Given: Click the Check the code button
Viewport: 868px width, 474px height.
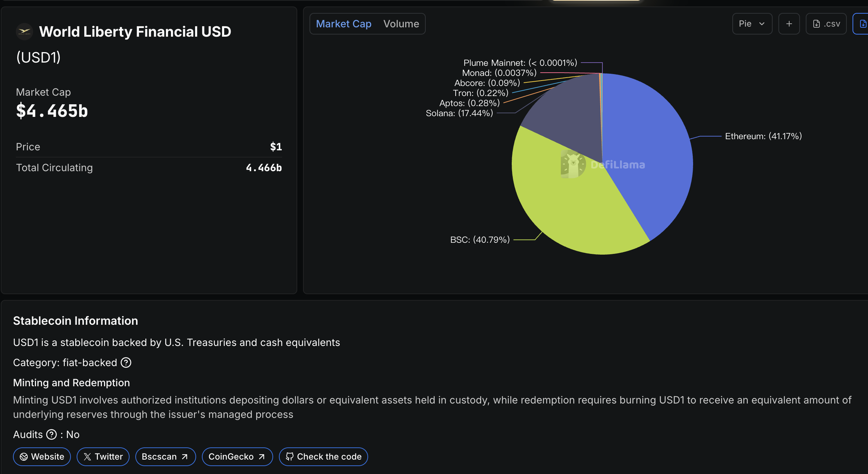Looking at the screenshot, I should [323, 456].
